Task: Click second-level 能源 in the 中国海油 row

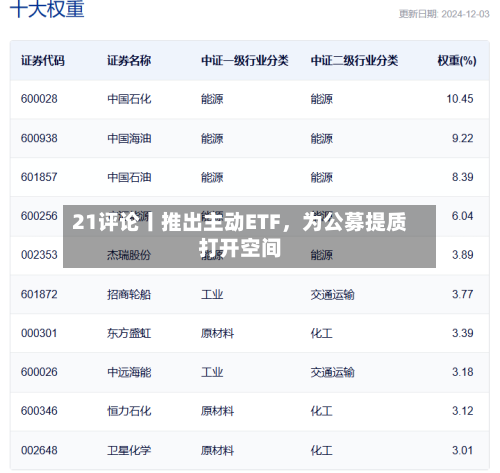Action: coord(322,138)
